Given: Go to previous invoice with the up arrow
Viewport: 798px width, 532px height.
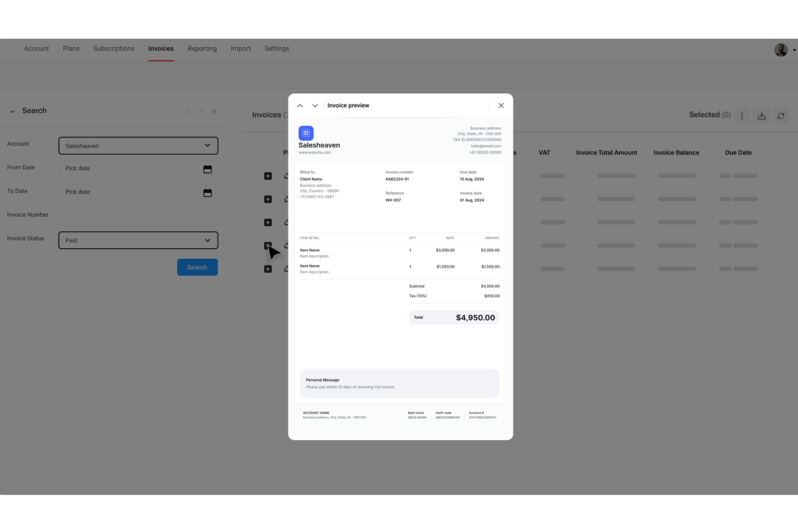Looking at the screenshot, I should [300, 105].
